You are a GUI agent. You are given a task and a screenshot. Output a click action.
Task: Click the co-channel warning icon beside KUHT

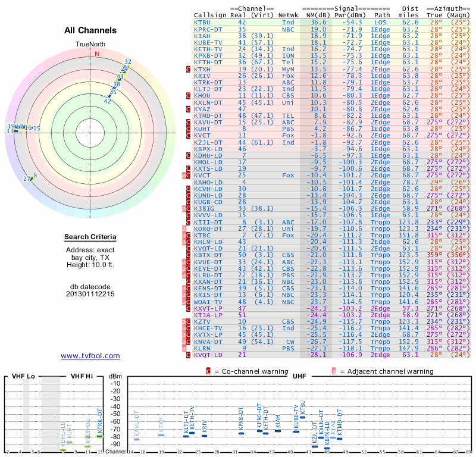(x=188, y=129)
